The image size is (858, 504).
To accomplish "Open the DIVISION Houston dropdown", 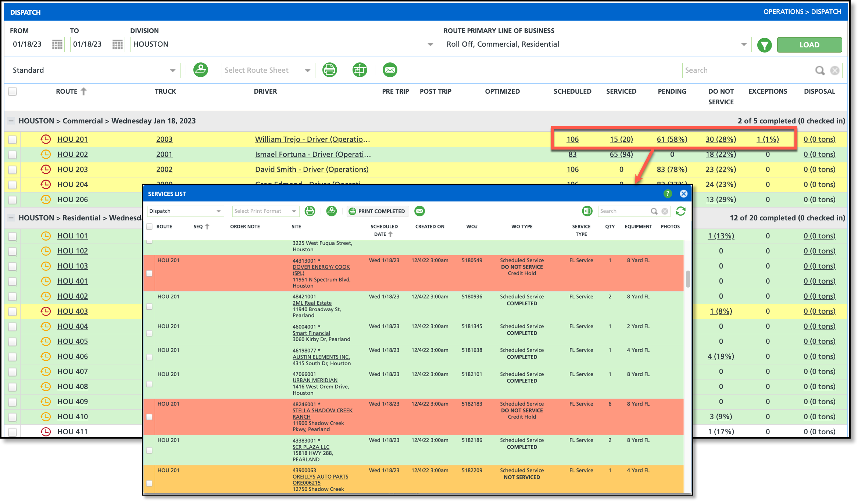I will (430, 44).
